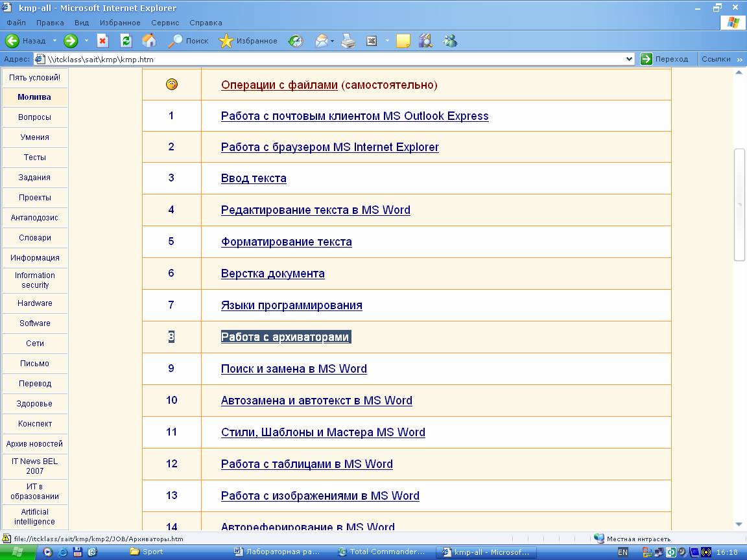Expand the Ссылки links bar chevron
747x560 pixels.
click(739, 59)
